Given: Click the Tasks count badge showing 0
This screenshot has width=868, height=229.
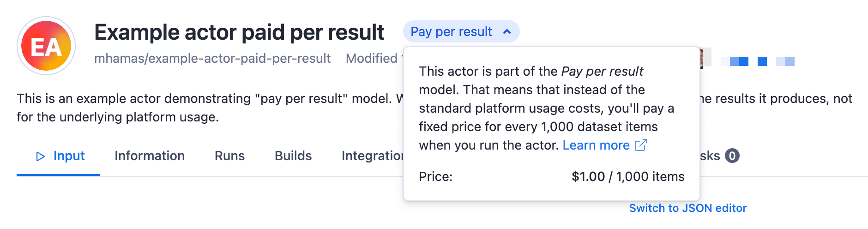Looking at the screenshot, I should click(732, 156).
